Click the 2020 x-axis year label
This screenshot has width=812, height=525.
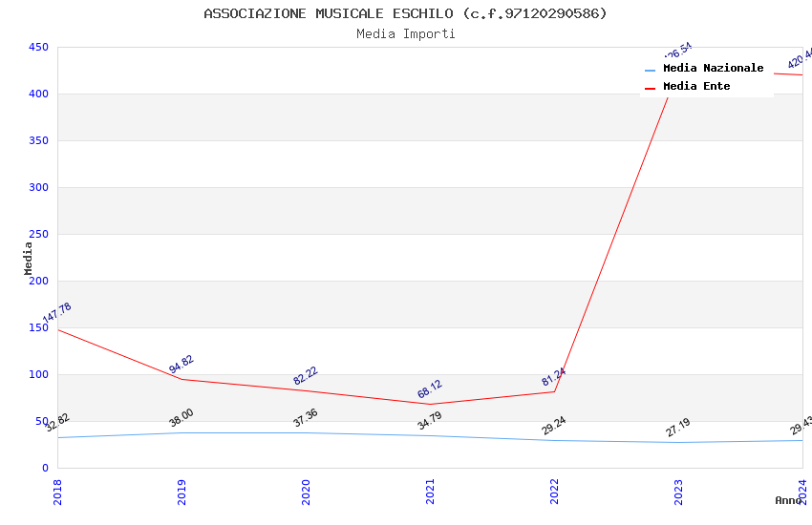(x=306, y=492)
